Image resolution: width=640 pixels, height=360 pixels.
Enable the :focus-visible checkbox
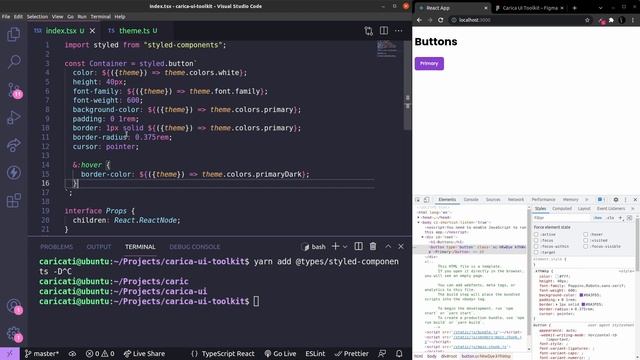click(x=586, y=247)
